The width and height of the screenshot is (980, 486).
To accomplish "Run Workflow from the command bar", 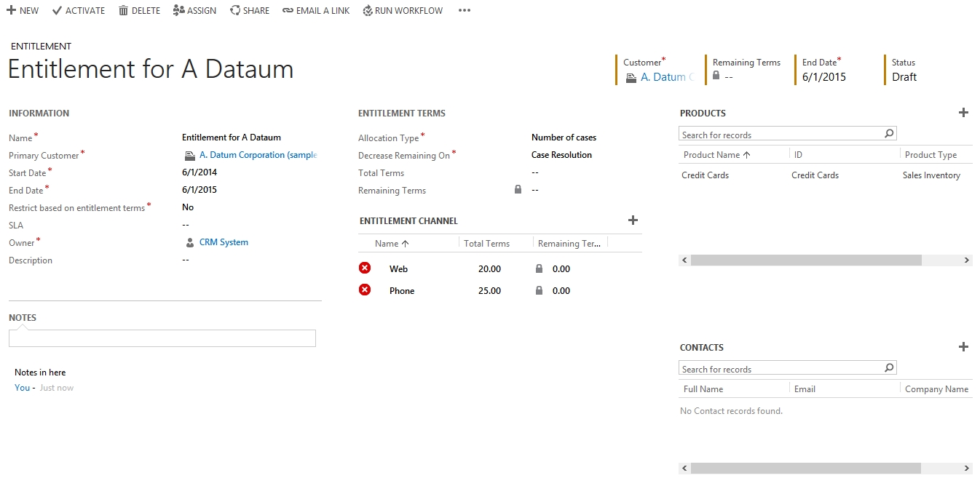I will point(403,11).
